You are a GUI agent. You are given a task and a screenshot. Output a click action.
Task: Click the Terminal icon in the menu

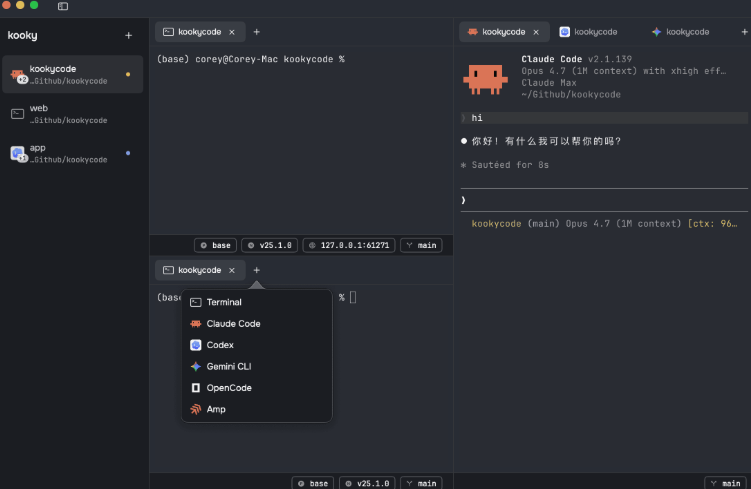pos(195,302)
